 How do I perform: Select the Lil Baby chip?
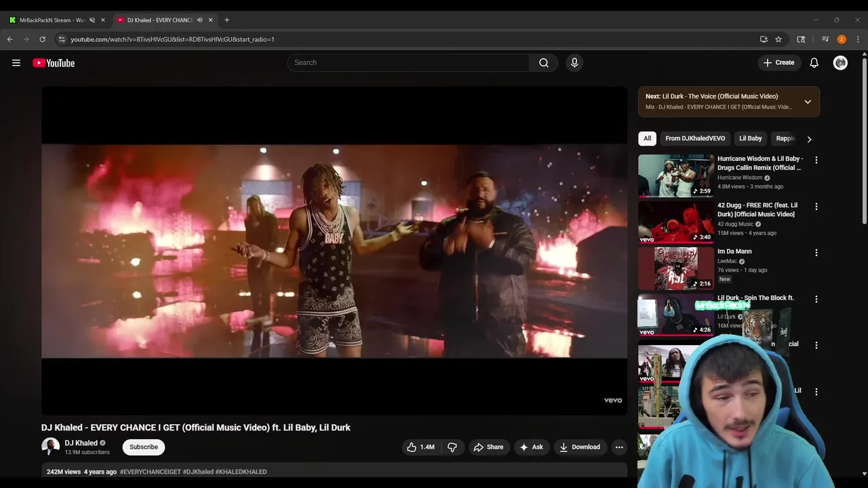click(x=750, y=138)
